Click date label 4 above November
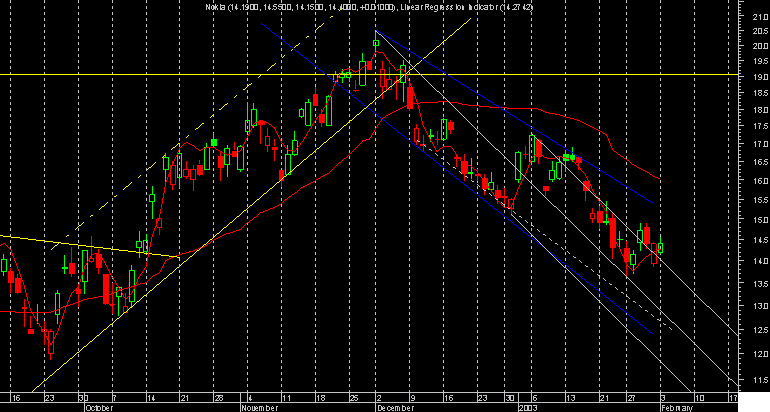The image size is (770, 412). [250, 398]
